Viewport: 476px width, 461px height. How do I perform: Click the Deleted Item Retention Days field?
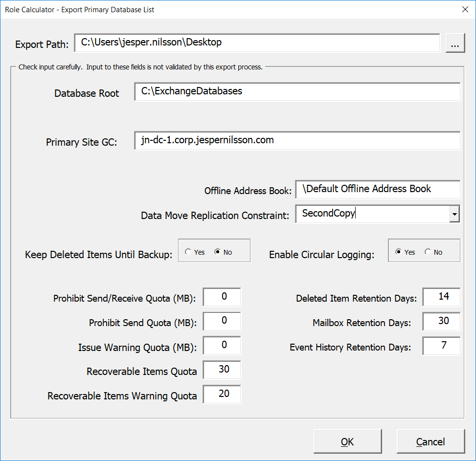tap(441, 297)
